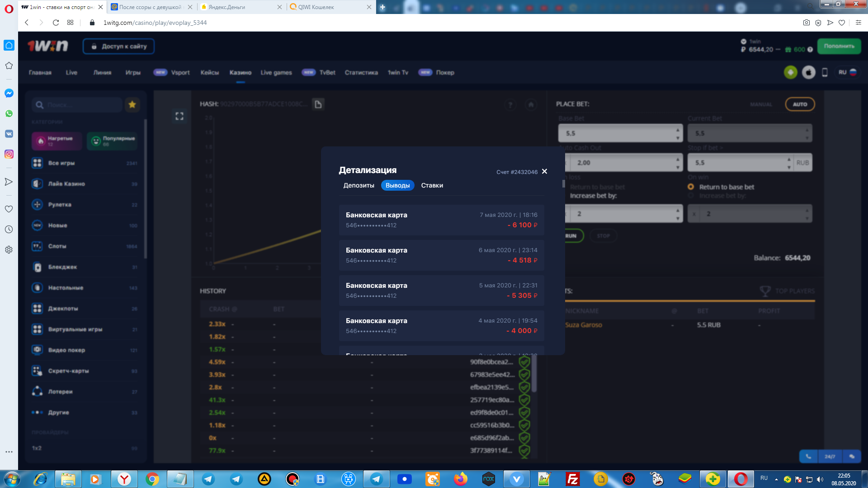The image size is (868, 488).
Task: Click the Пополнить button
Action: 839,46
